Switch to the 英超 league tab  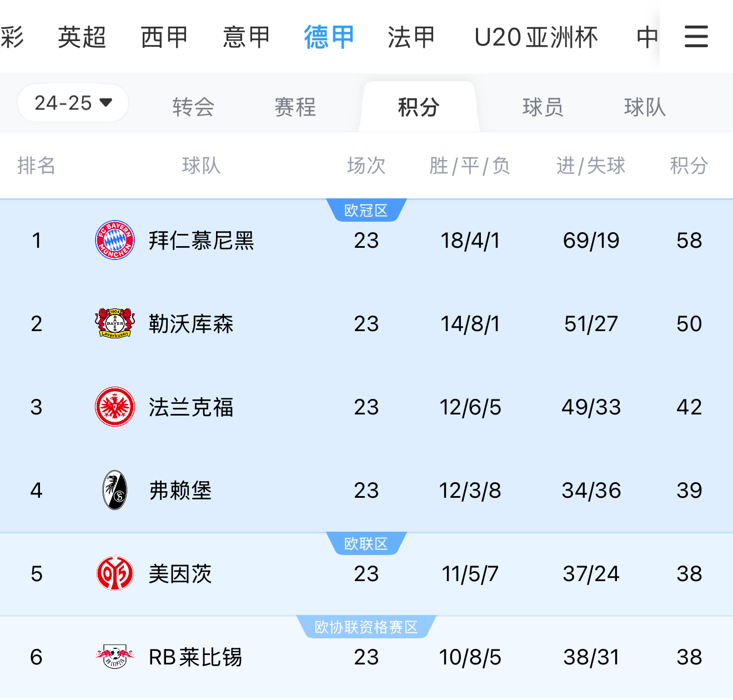(82, 37)
